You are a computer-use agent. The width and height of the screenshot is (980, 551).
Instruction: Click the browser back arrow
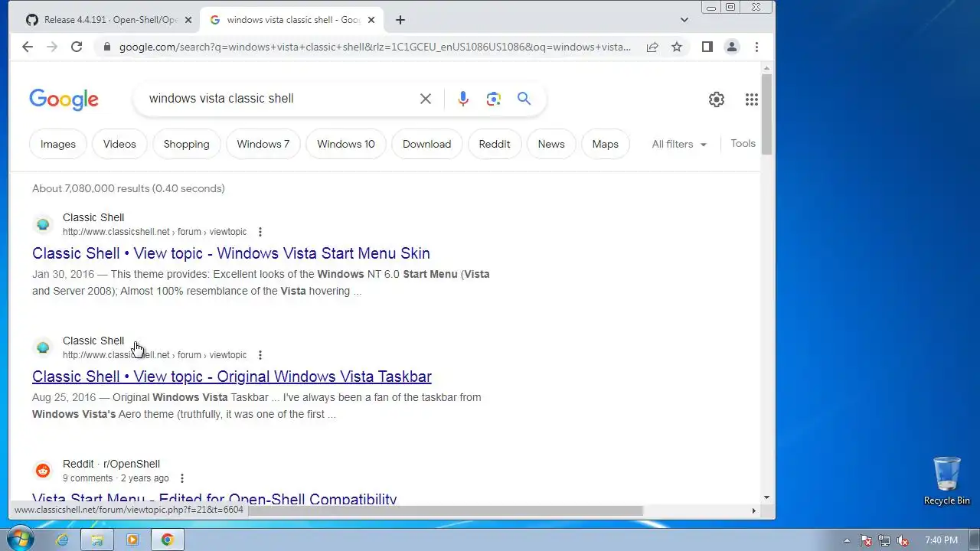pyautogui.click(x=28, y=47)
